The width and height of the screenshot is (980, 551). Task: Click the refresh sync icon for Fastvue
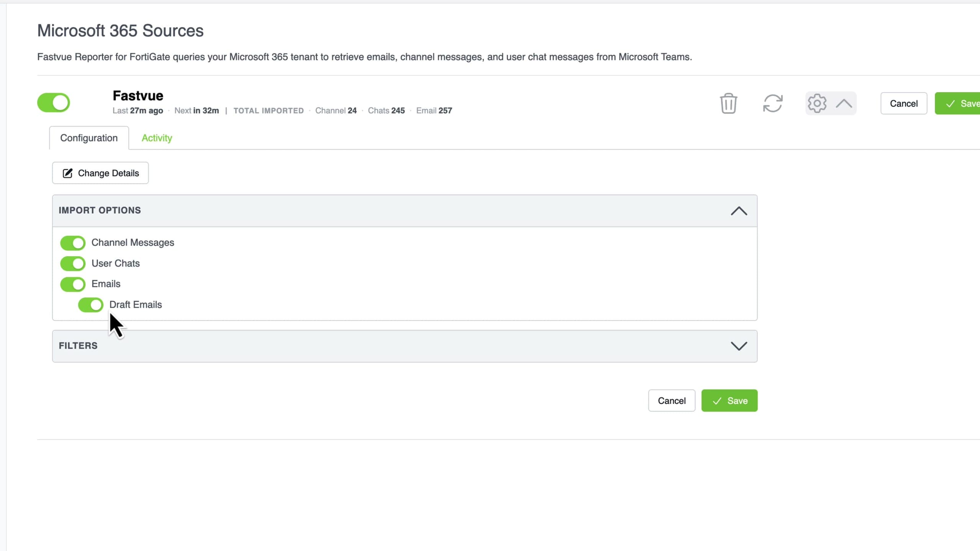773,103
